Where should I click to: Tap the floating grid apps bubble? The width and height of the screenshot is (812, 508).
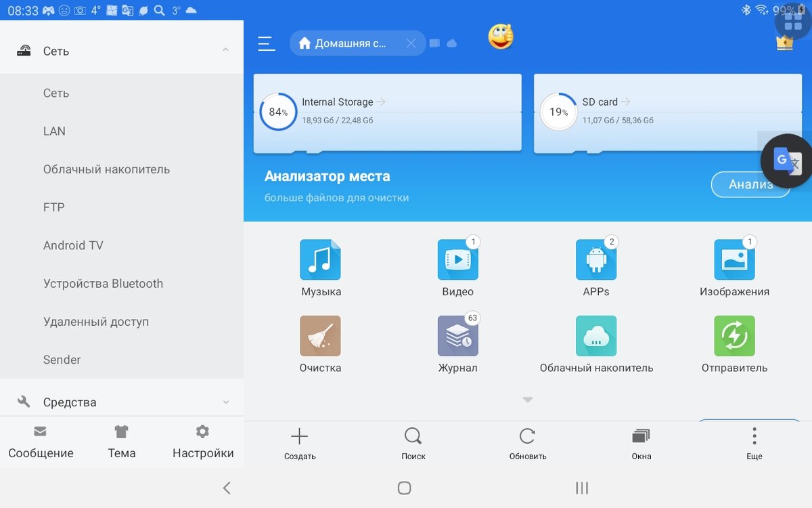coord(793,23)
